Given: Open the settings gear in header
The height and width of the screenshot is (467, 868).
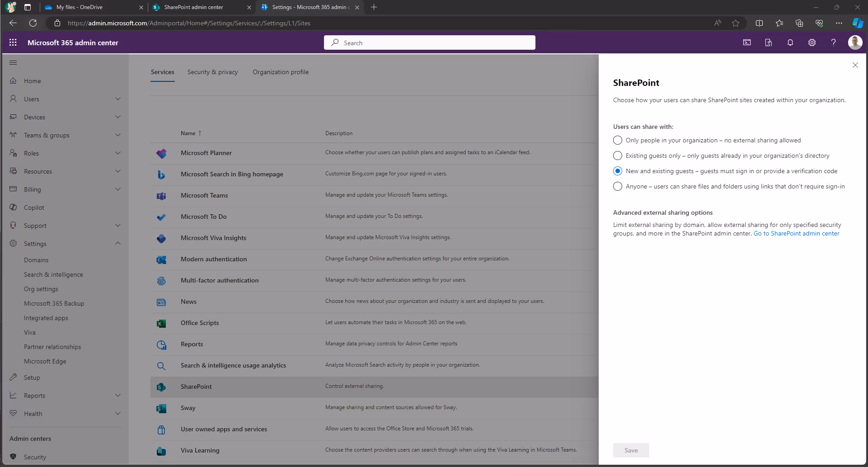Looking at the screenshot, I should tap(812, 42).
